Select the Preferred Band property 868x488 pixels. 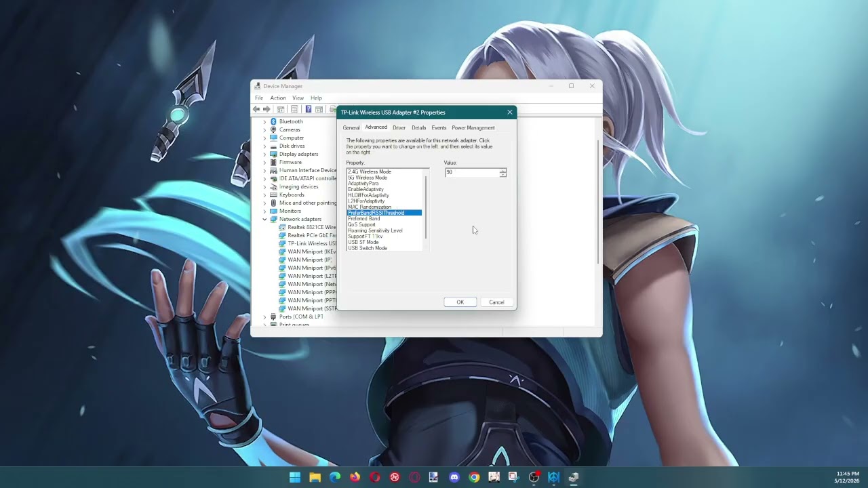(364, 219)
